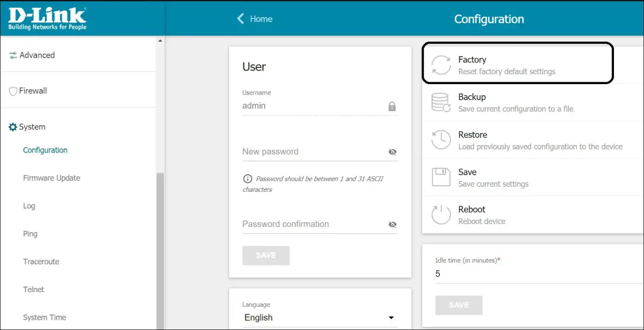Screen dimensions: 644x330
Task: Save current settings
Action: click(533, 177)
